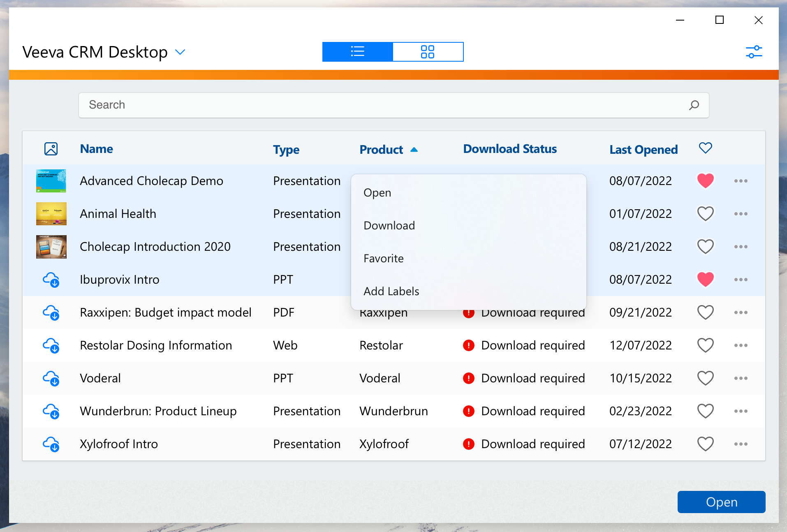Image resolution: width=787 pixels, height=532 pixels.
Task: Click the thumbnail column image icon
Action: (51, 149)
